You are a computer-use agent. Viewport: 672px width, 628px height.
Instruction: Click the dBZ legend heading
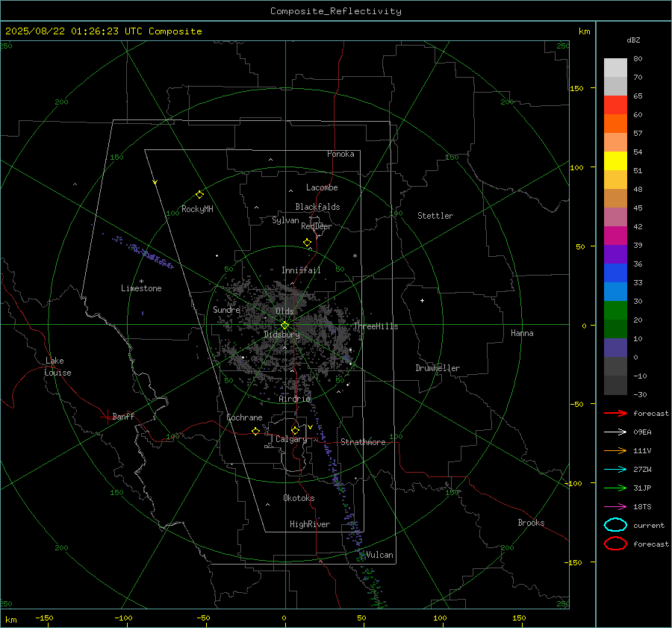tap(633, 40)
